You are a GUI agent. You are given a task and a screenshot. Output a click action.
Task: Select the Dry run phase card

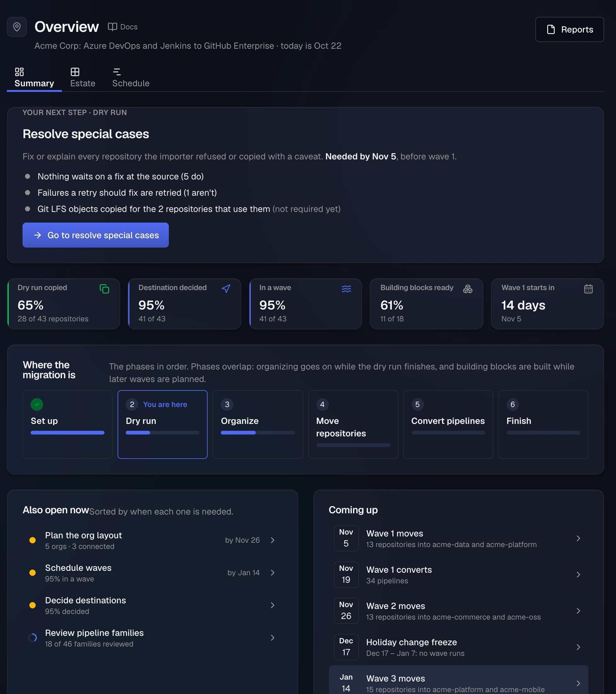(162, 425)
